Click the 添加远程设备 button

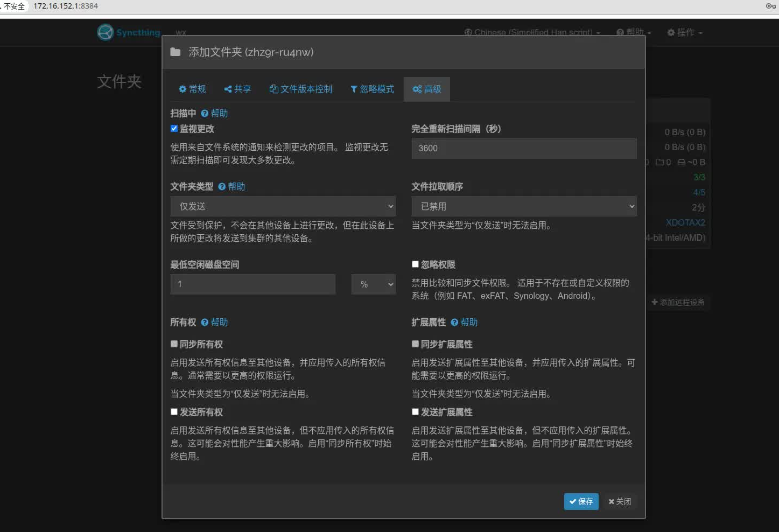pyautogui.click(x=677, y=302)
